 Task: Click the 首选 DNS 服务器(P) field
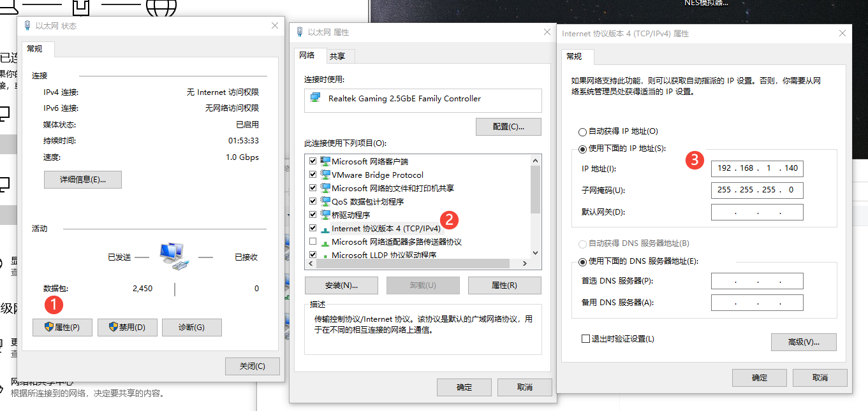[x=757, y=281]
